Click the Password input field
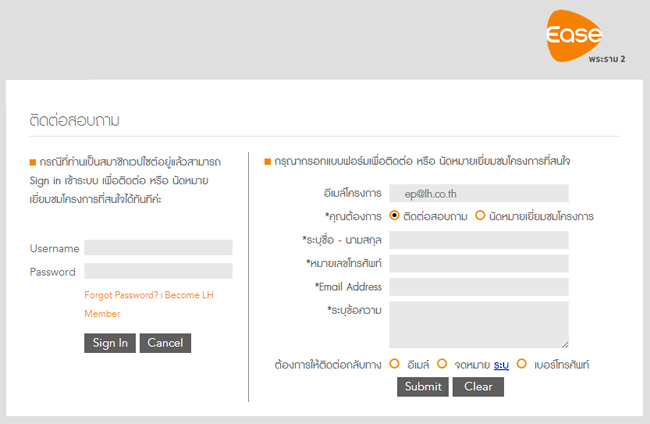Screen dimensions: 650x424 point(158,271)
